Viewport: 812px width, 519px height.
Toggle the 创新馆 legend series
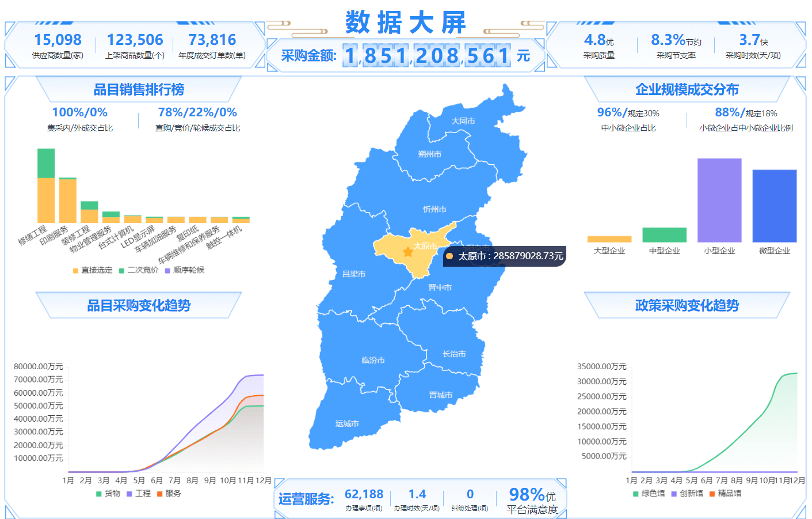(687, 494)
